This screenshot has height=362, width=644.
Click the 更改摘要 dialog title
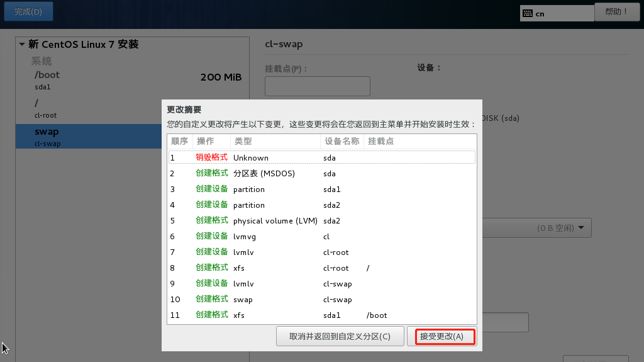point(184,110)
